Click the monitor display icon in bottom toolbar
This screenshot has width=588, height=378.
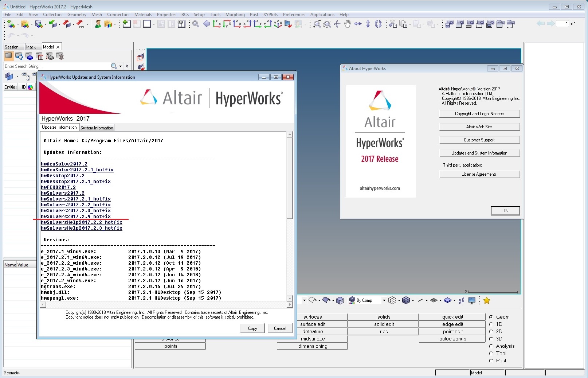[x=472, y=300]
